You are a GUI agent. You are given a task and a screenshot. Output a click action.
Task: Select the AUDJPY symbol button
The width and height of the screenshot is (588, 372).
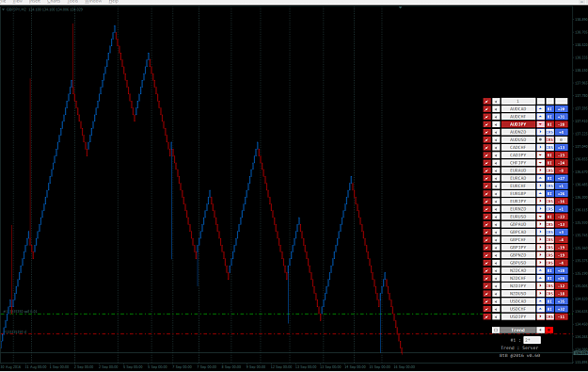pyautogui.click(x=518, y=124)
